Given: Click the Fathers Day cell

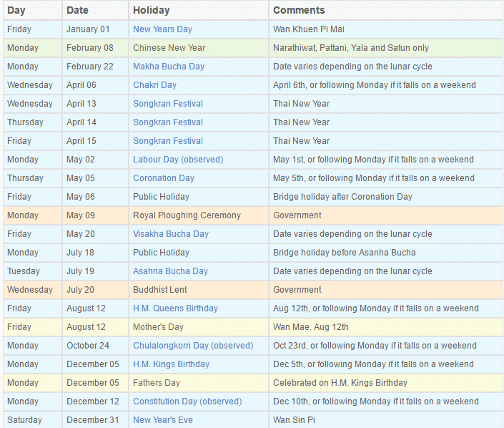Looking at the screenshot, I should click(199, 383).
